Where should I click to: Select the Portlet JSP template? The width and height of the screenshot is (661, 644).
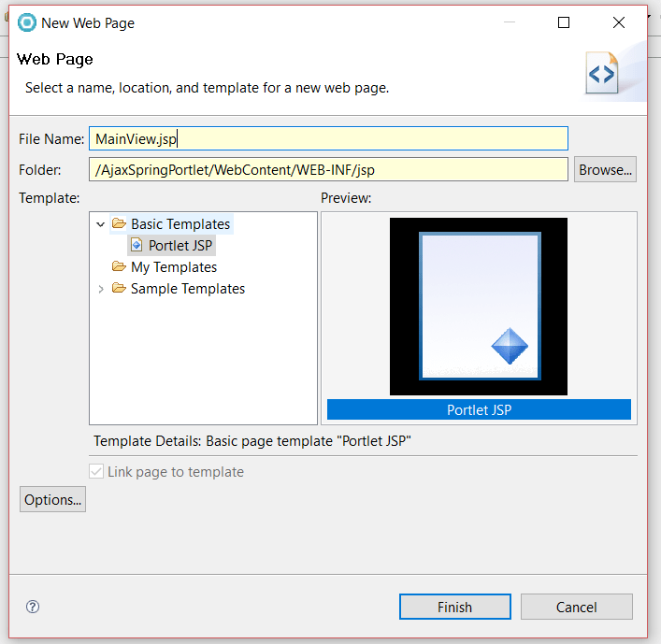(180, 246)
